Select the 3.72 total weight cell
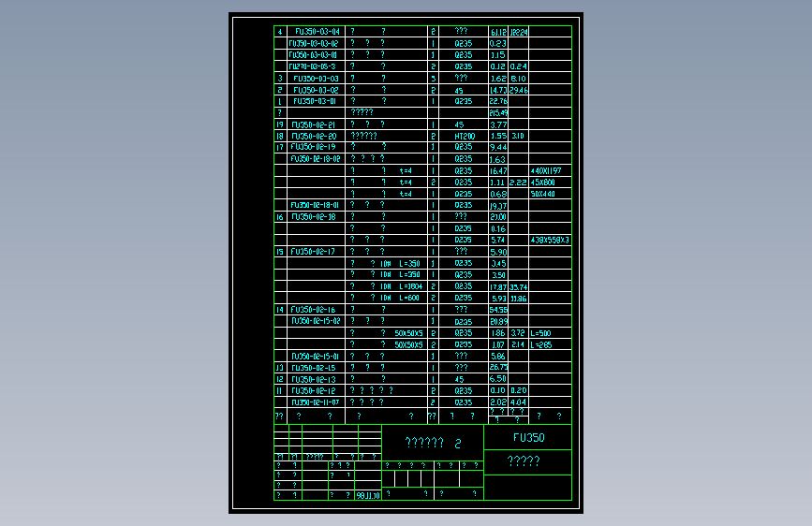Viewport: 812px width, 526px height. click(x=517, y=332)
